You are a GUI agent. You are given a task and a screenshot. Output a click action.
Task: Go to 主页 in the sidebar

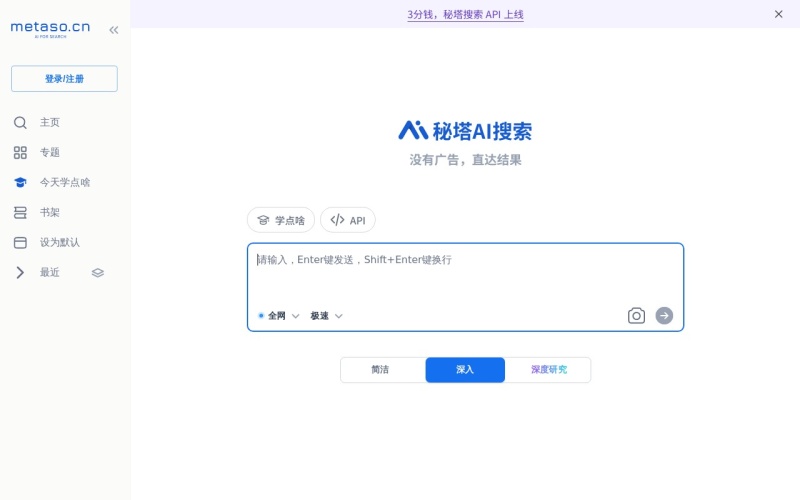click(49, 122)
